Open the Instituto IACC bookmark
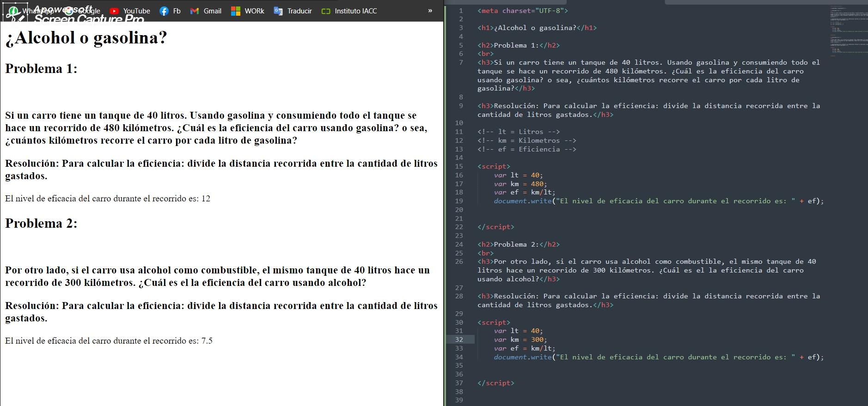868x406 pixels. click(x=349, y=11)
